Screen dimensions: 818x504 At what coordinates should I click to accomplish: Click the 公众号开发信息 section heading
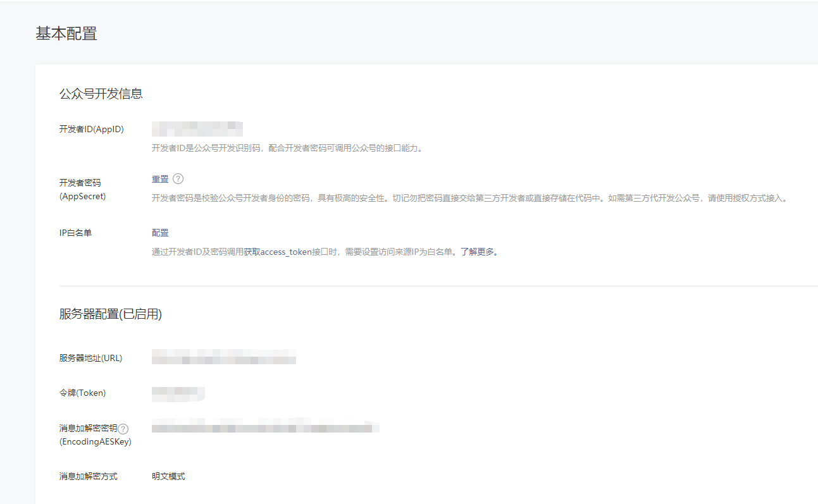[x=101, y=94]
